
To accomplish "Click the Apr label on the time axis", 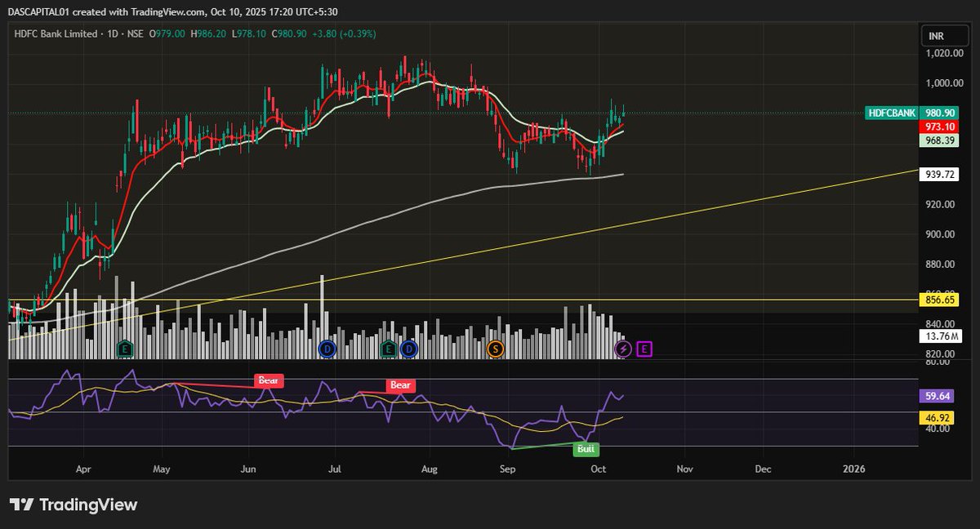I will point(83,469).
